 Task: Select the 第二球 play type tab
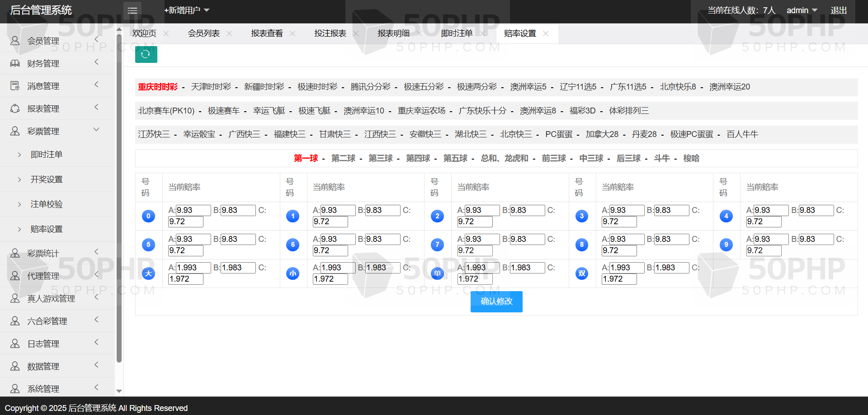343,158
